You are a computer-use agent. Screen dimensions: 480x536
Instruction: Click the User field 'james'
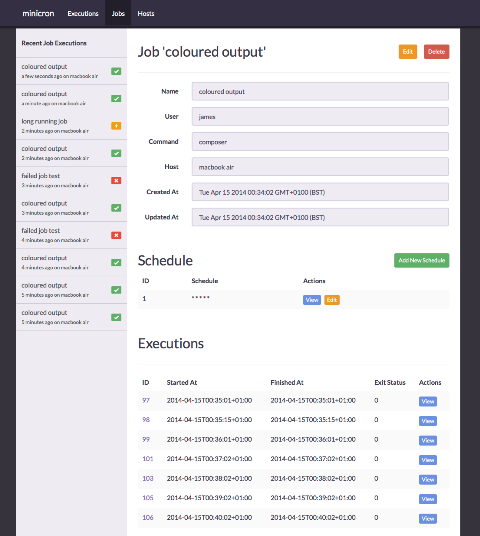point(320,117)
